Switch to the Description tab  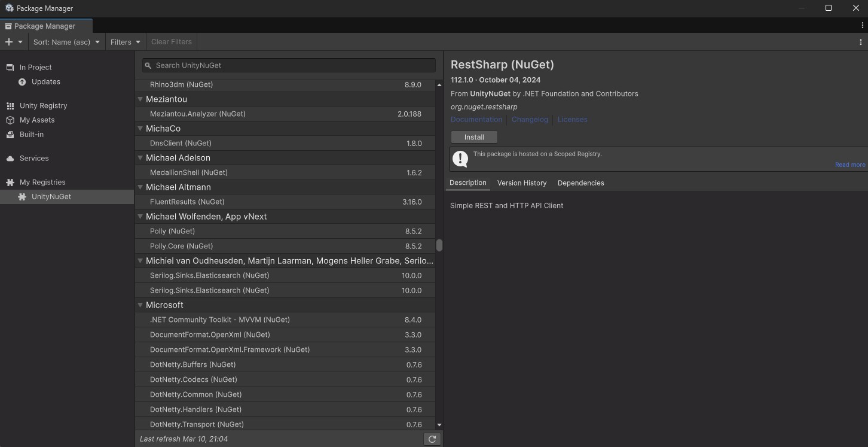468,183
